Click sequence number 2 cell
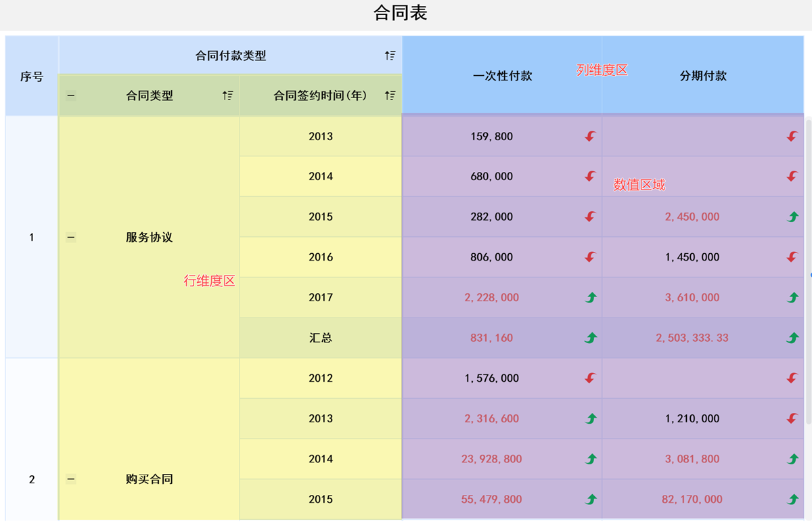The width and height of the screenshot is (812, 528). point(32,479)
